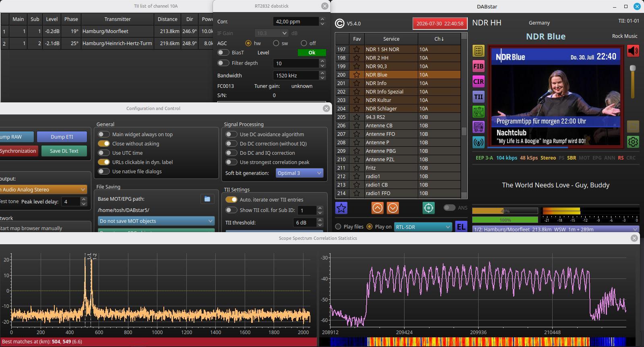This screenshot has width=644, height=347.
Task: Enable Use strongest correlation peak
Action: [x=231, y=162]
